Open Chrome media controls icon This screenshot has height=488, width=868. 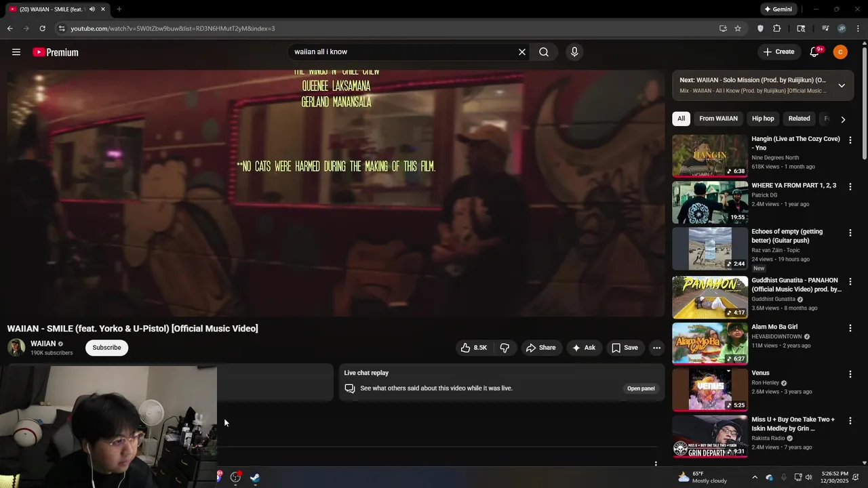825,28
